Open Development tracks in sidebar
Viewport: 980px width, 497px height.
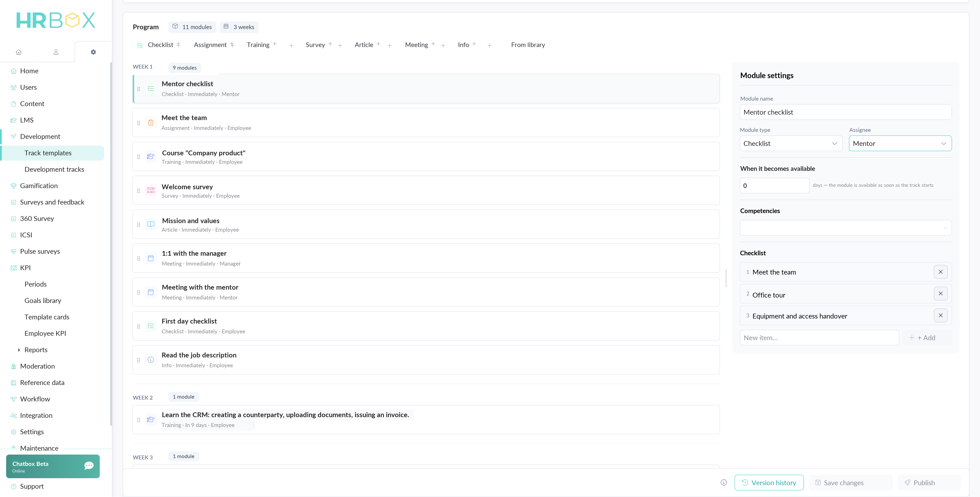click(54, 169)
